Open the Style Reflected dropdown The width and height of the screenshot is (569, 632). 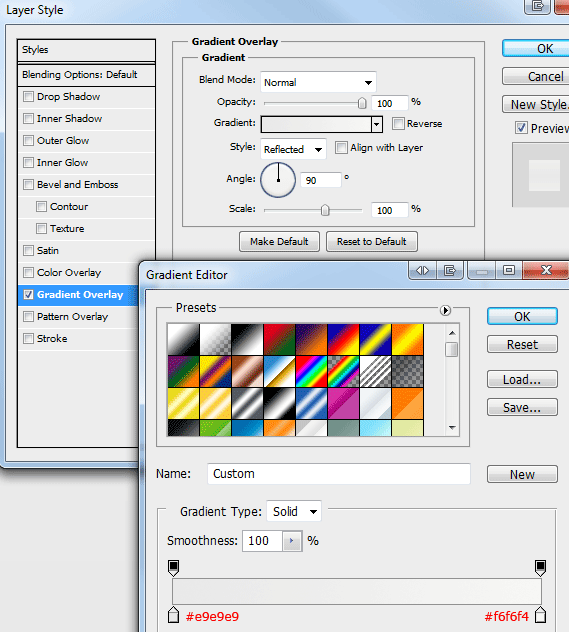(x=293, y=149)
